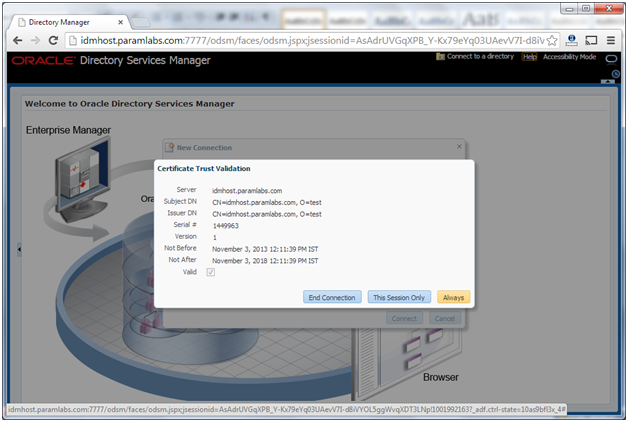Click the New Connection dialog icon

(169, 147)
